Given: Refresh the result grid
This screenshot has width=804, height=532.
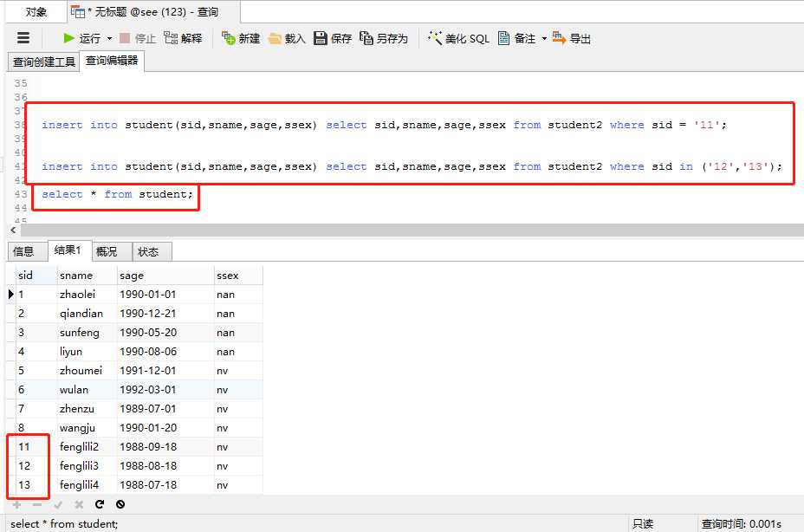Looking at the screenshot, I should point(100,504).
